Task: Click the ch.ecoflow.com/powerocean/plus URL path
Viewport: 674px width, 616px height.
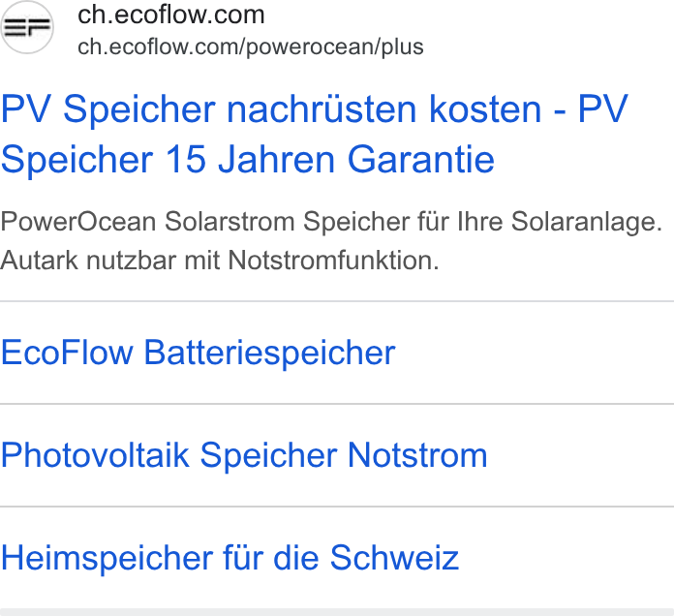Action: (x=251, y=46)
